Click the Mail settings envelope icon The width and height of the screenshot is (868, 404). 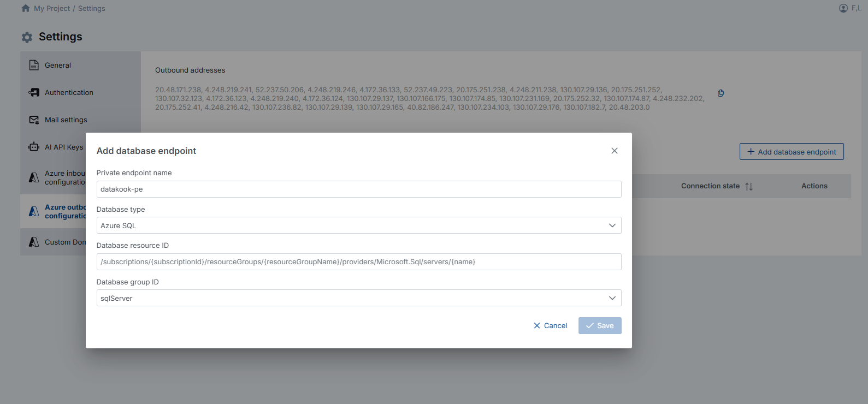(x=34, y=120)
